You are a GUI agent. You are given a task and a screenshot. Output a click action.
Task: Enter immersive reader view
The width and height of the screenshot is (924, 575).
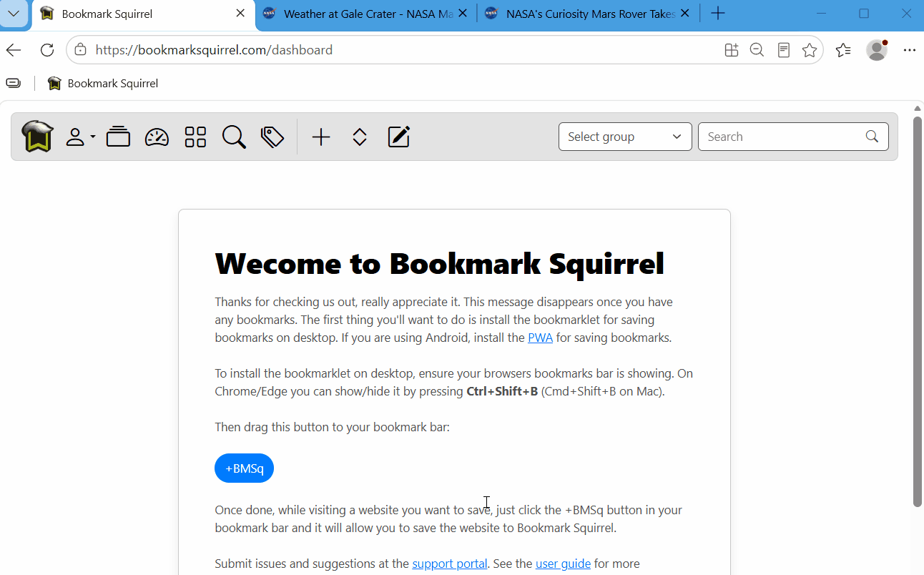point(784,50)
